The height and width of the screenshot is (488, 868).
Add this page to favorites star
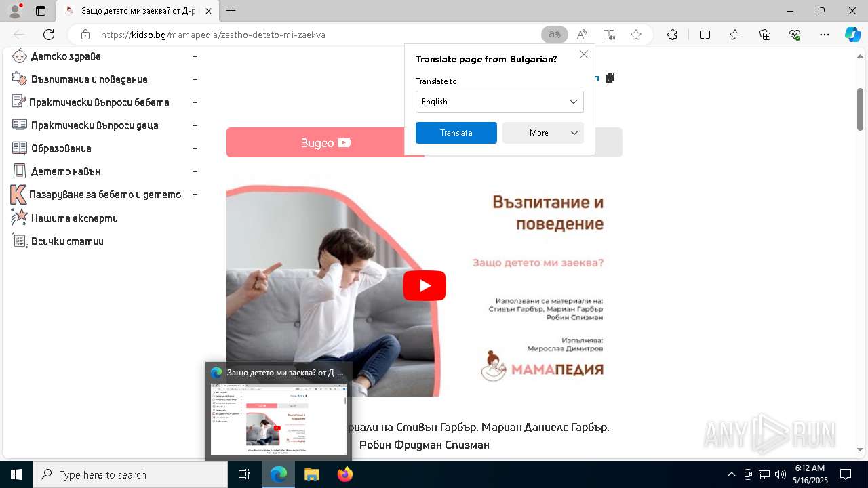point(636,35)
